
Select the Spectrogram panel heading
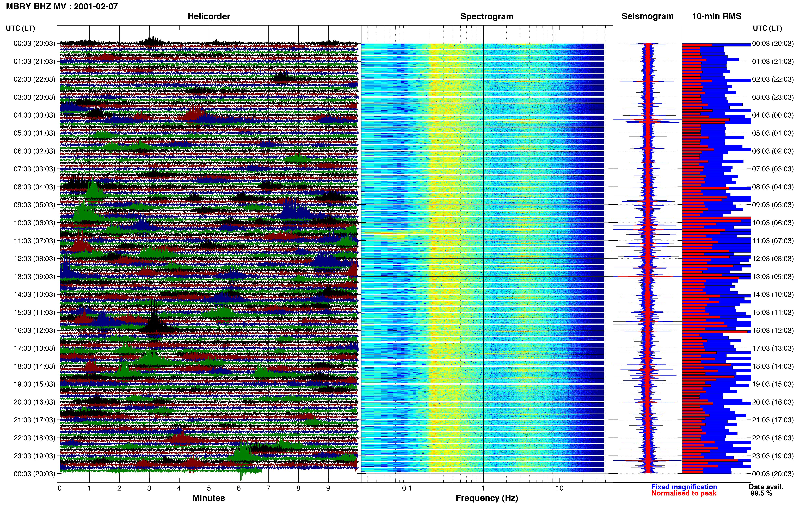click(x=487, y=16)
